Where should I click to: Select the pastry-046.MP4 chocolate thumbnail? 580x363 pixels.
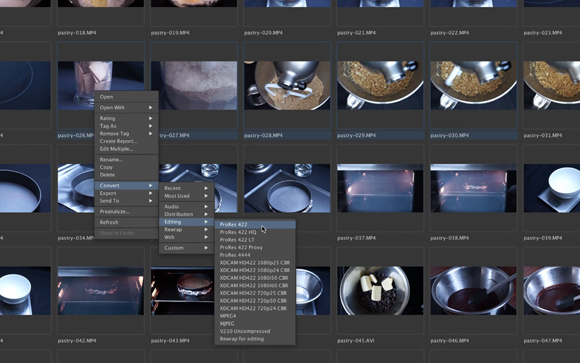coord(473,291)
